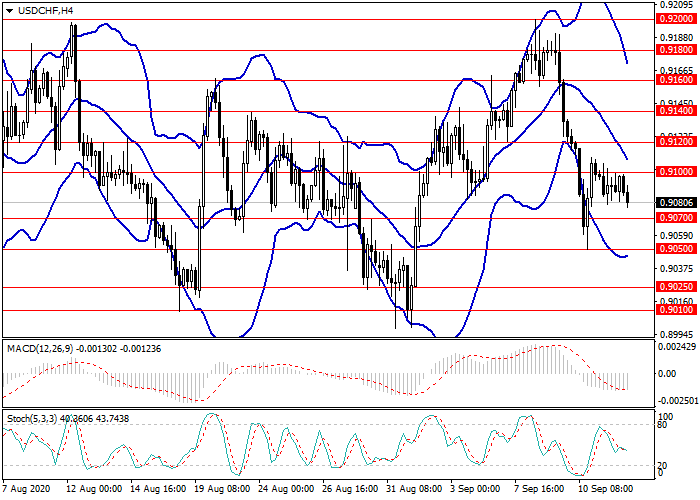The height and width of the screenshot is (500, 700).
Task: Select the 7 Aug 2020 date marker
Action: [28, 490]
